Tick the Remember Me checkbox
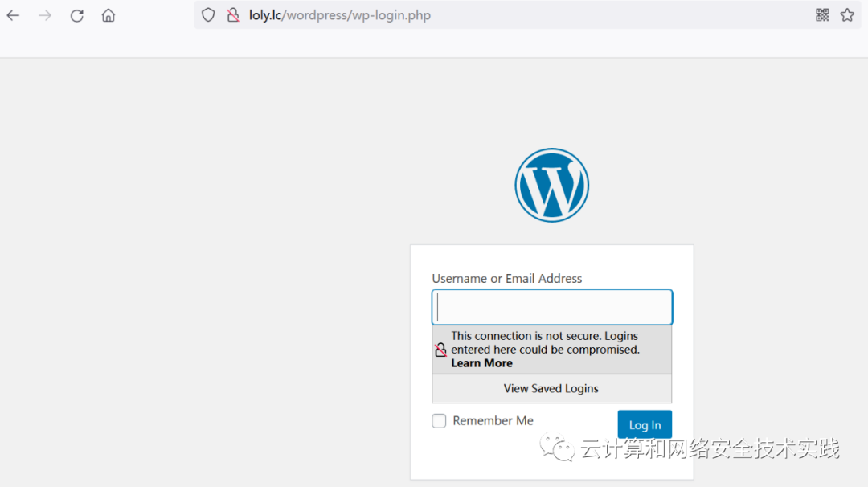This screenshot has width=868, height=487. click(x=439, y=421)
